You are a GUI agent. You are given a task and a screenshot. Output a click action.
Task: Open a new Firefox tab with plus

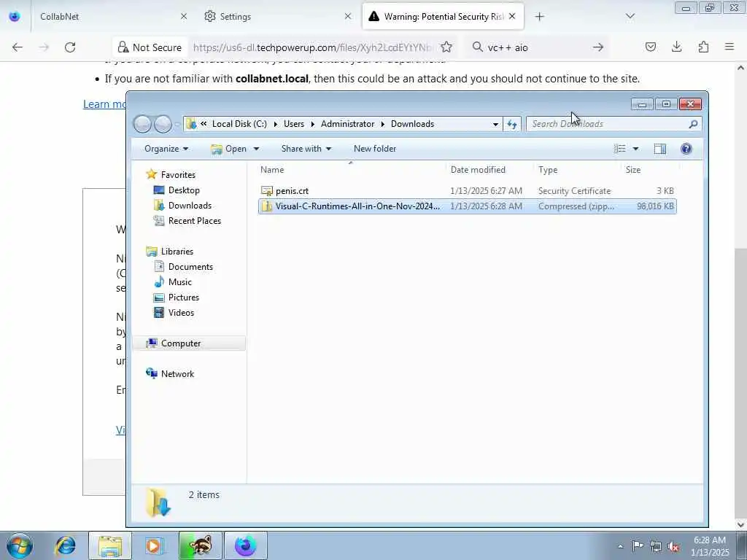(x=539, y=17)
